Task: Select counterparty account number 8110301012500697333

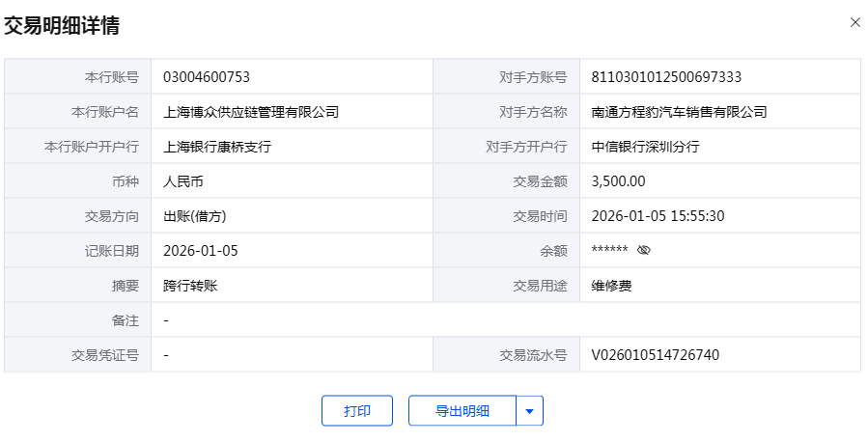Action: pos(666,77)
